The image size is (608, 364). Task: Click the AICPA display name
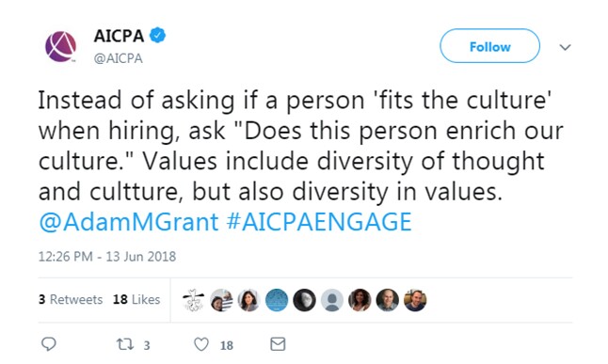(119, 36)
